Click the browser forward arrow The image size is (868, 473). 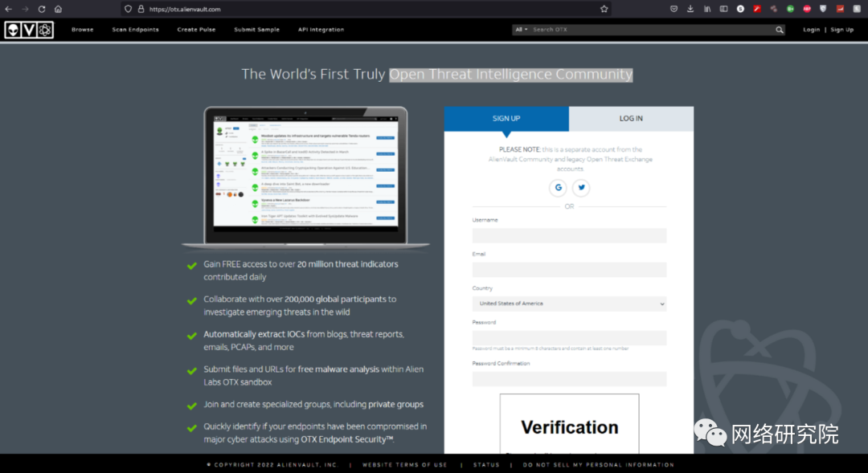25,9
